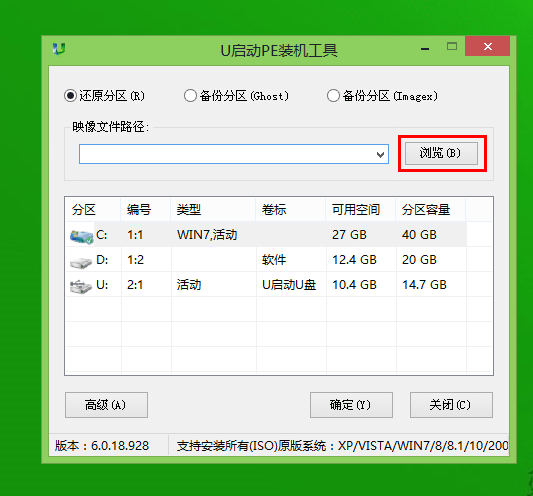
Task: Click the 分区容量 column header
Action: pos(431,210)
